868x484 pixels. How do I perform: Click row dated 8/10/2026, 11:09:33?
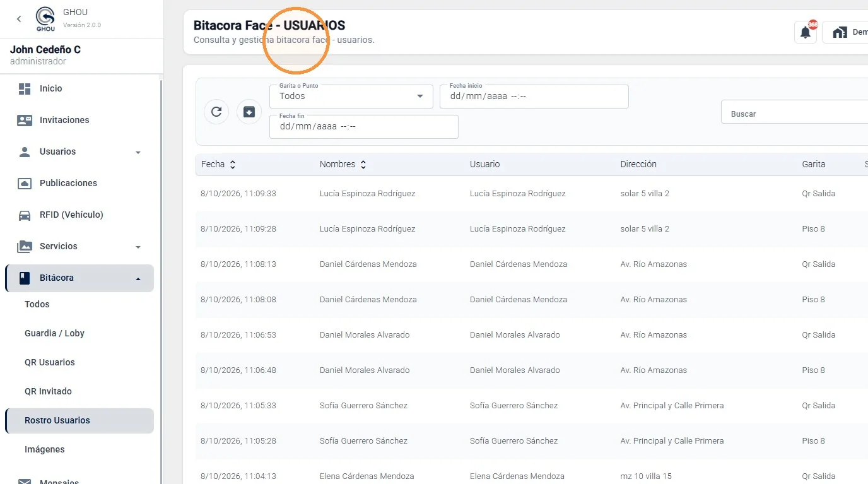click(x=532, y=194)
